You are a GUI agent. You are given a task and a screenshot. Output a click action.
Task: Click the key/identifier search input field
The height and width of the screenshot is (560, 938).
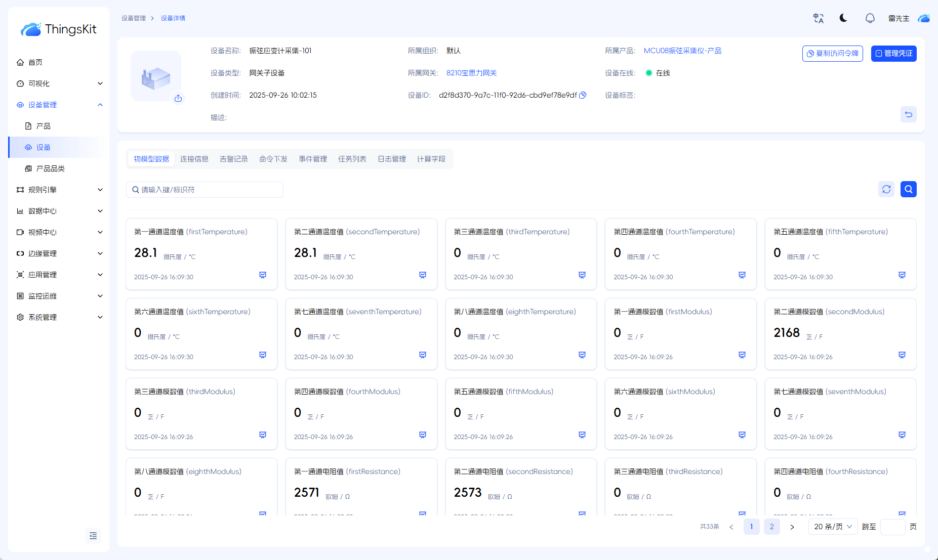205,190
